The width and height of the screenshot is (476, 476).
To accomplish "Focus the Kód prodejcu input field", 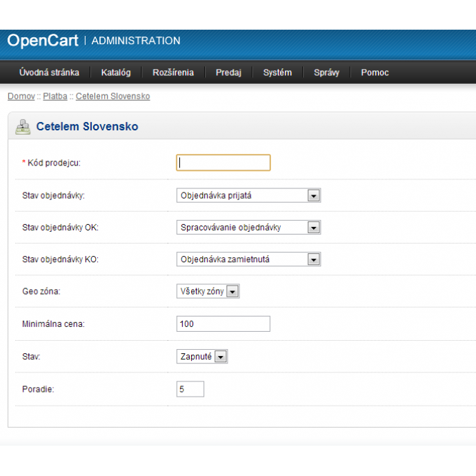I will click(223, 163).
